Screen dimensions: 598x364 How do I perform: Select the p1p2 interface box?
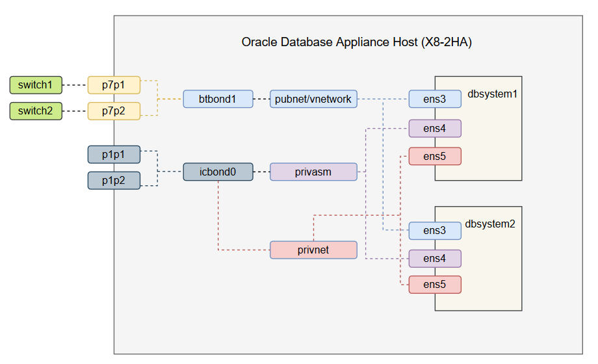tap(114, 181)
